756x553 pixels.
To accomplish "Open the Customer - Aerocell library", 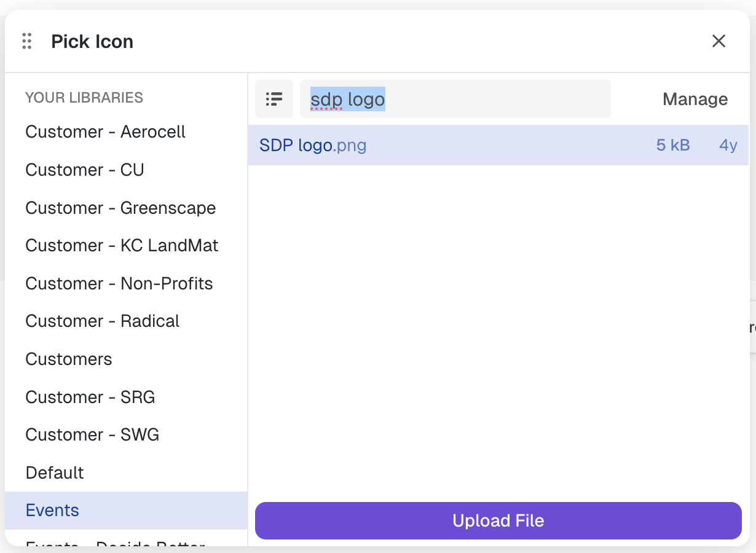I will tap(126, 132).
